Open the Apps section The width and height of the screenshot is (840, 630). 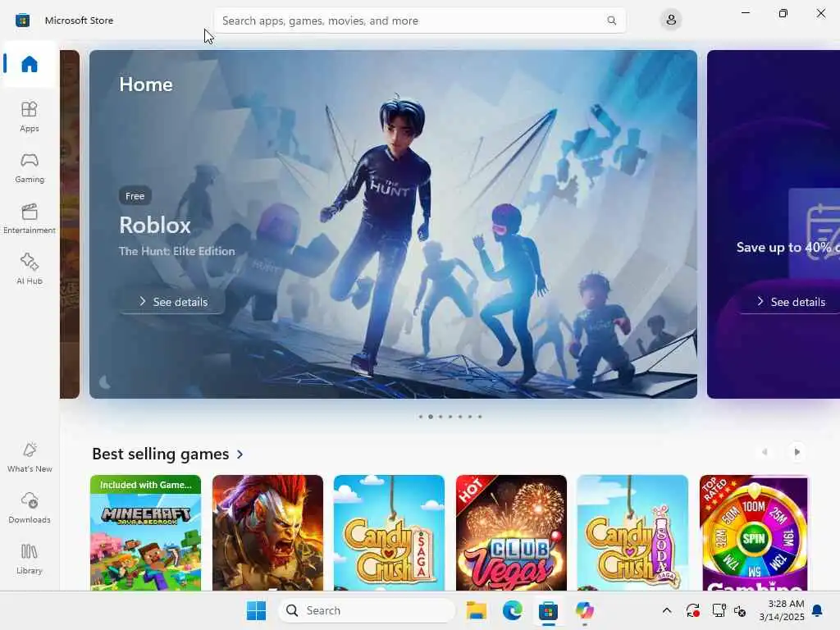pyautogui.click(x=30, y=116)
